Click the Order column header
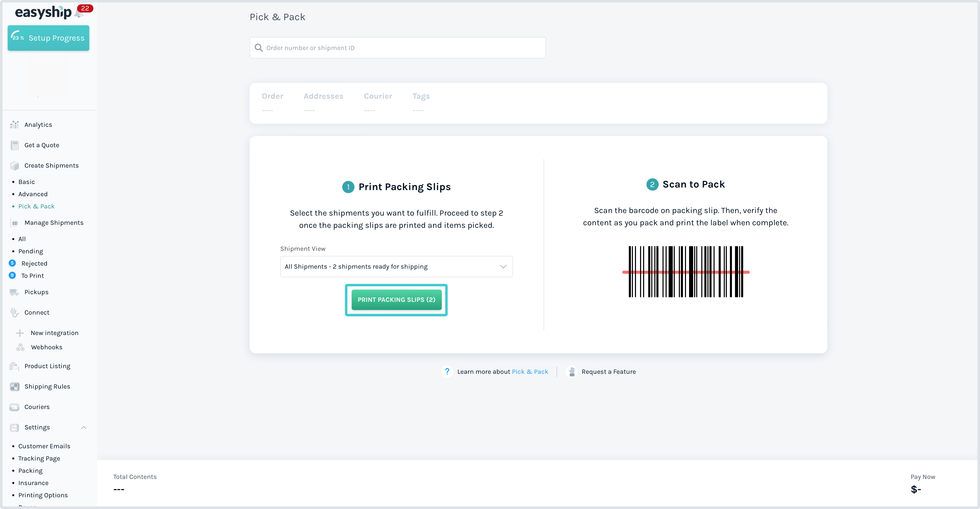Screen dimensions: 980x509 coord(272,96)
